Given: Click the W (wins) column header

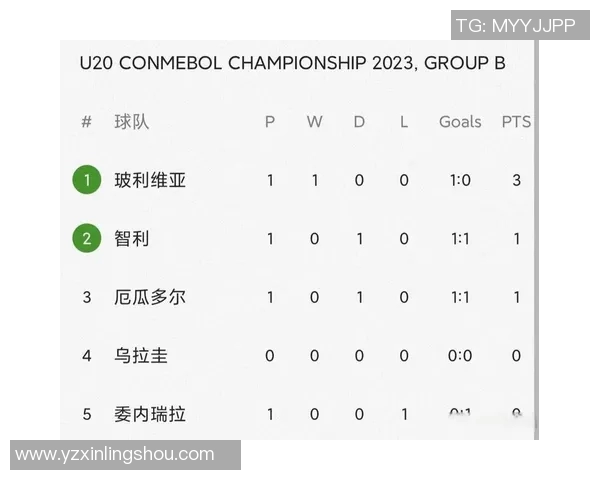Looking at the screenshot, I should [x=314, y=122].
